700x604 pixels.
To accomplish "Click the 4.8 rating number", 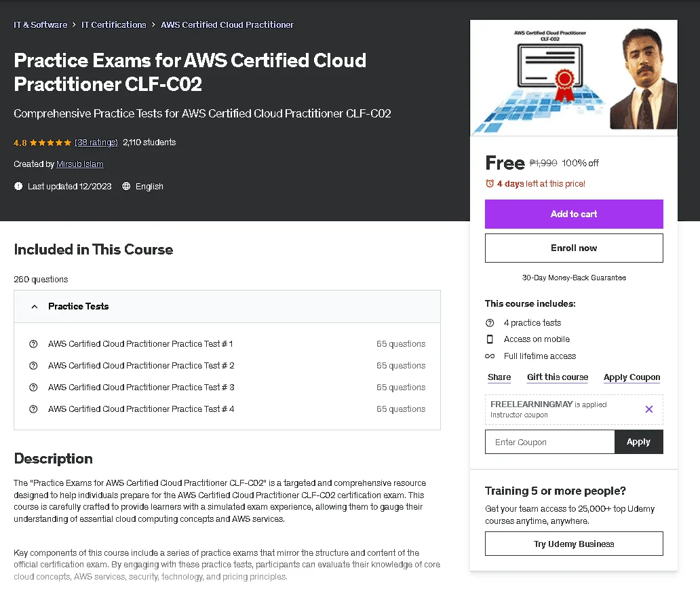I will coord(20,143).
